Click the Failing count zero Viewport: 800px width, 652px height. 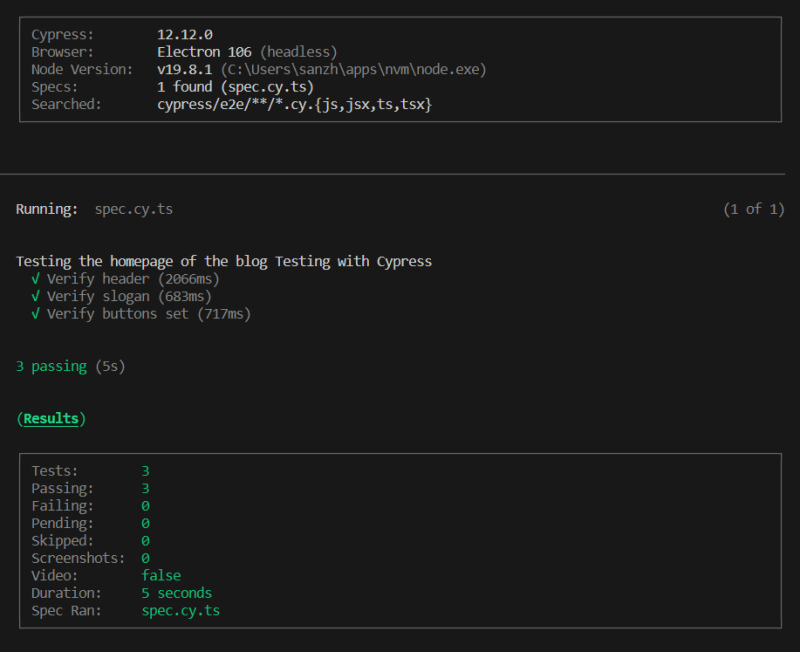point(145,506)
